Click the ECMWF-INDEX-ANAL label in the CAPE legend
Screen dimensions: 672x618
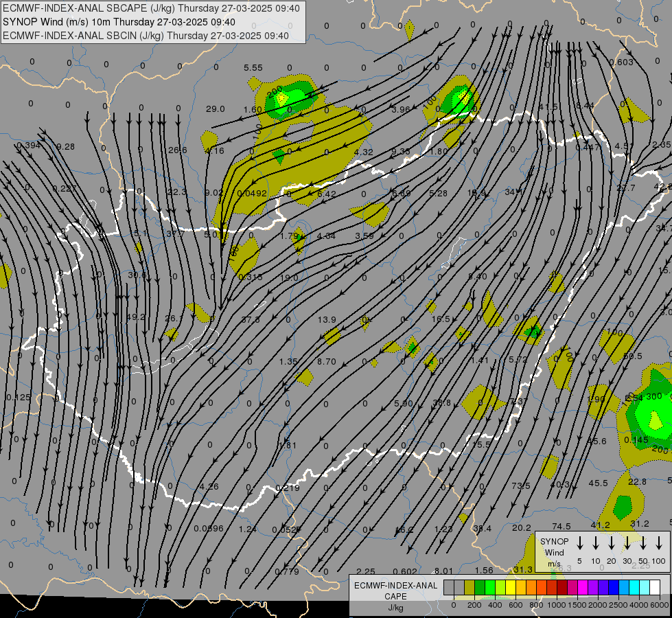point(395,586)
